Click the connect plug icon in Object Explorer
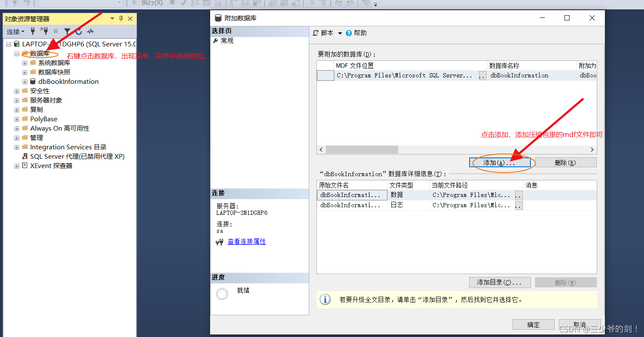The width and height of the screenshot is (644, 337). coord(33,31)
